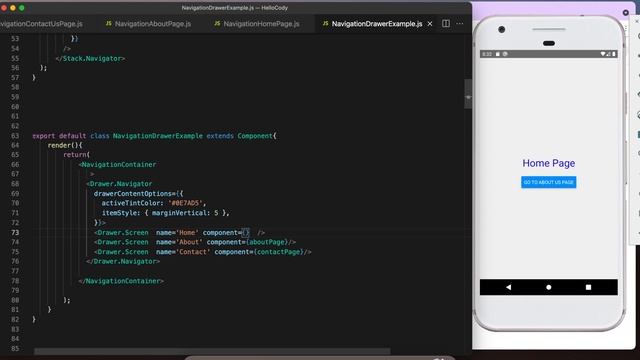The image size is (640, 360).
Task: Open the NavigationContactUsPage.js tab
Action: 41,24
